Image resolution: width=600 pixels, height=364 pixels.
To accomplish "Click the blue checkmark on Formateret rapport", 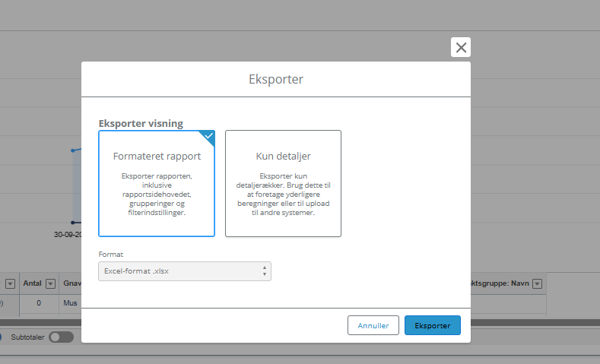I will (208, 136).
